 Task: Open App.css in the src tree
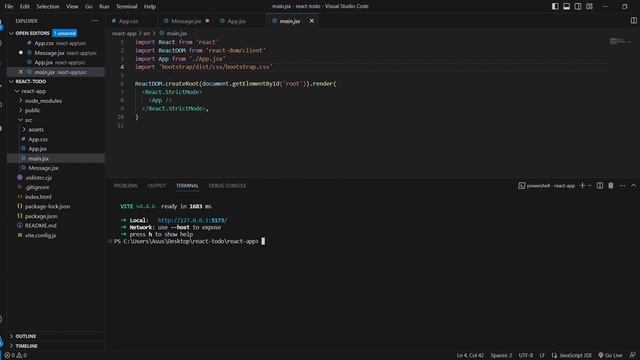38,140
